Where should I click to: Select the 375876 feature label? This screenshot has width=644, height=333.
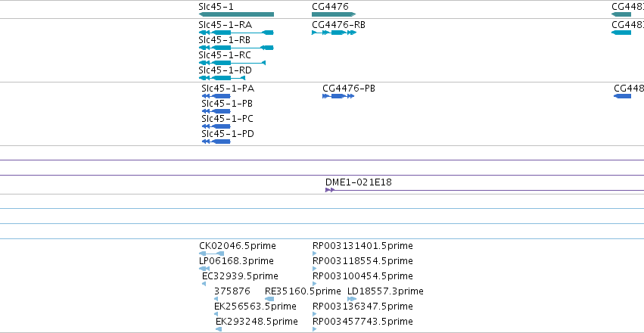point(232,291)
